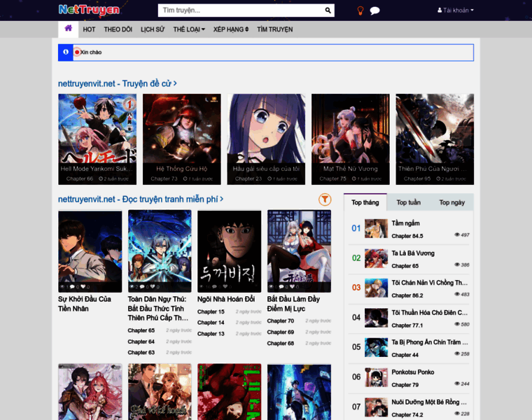Open Chapter 65 of Toàn Dân Ngự Thú

click(141, 330)
